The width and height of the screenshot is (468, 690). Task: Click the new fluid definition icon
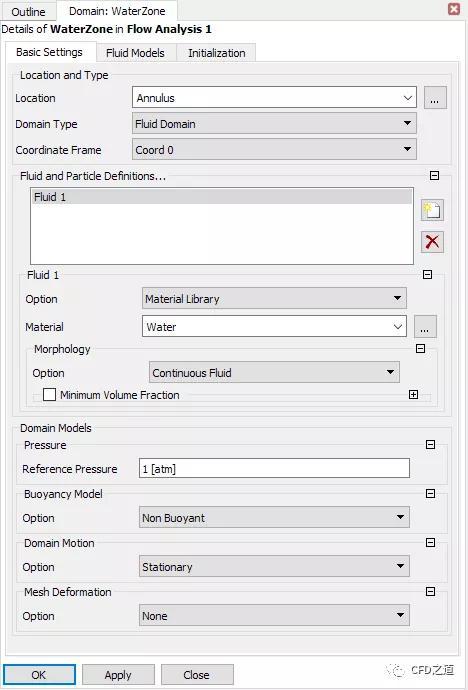pos(432,210)
